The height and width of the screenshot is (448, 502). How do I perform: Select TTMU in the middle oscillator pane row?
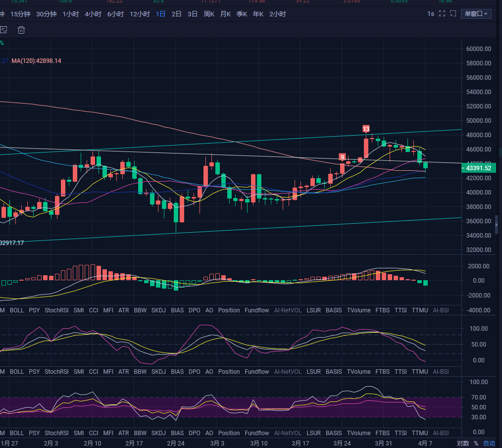[420, 372]
